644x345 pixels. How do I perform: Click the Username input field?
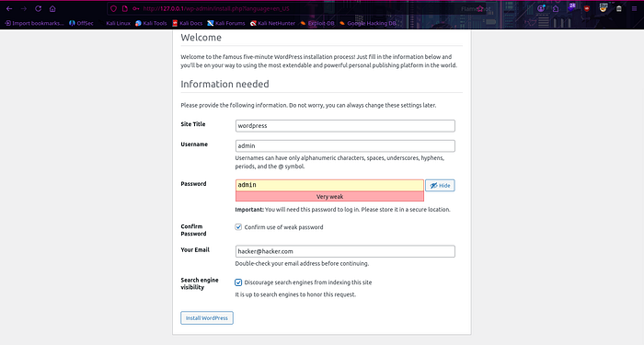345,145
